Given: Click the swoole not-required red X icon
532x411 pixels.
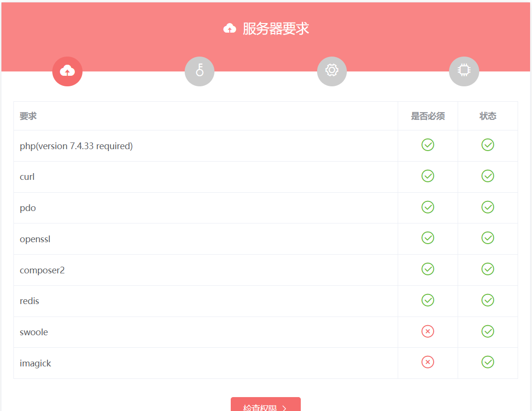Looking at the screenshot, I should pyautogui.click(x=427, y=331).
